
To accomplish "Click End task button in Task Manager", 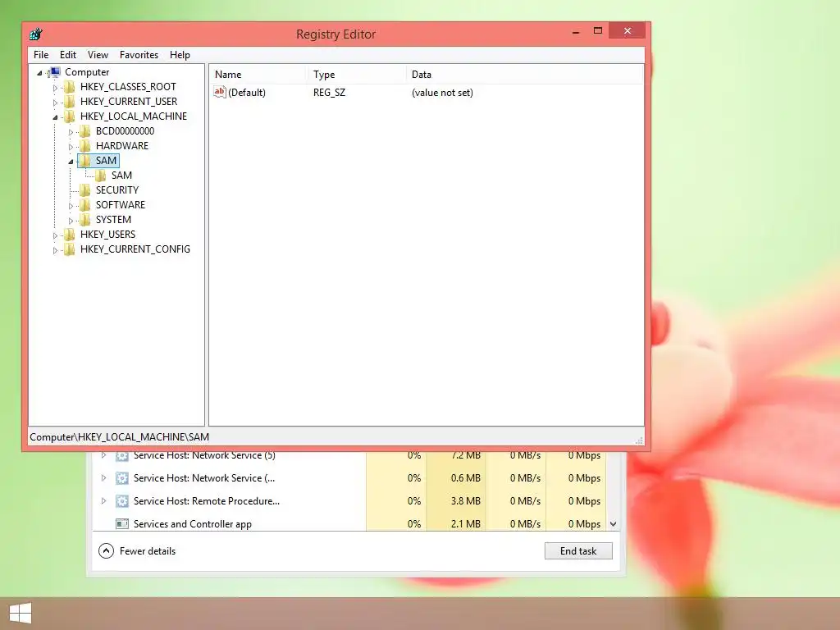I will [x=578, y=550].
